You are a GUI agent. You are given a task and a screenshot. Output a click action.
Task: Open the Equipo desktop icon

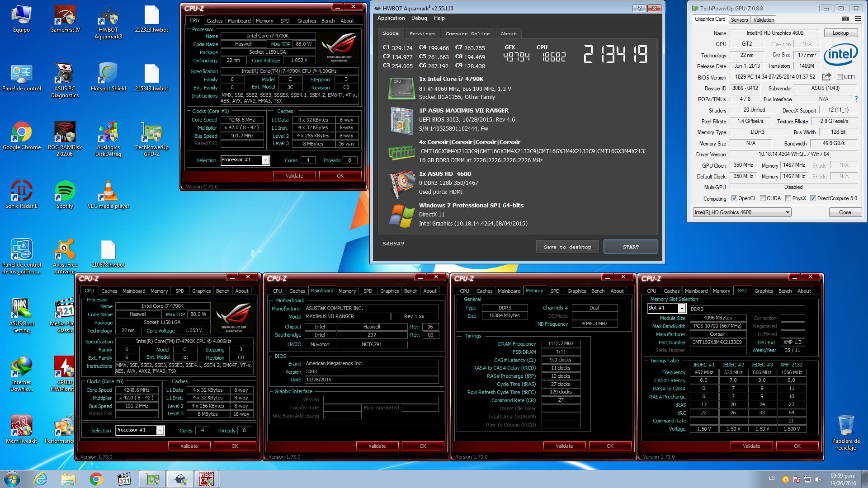click(x=21, y=19)
